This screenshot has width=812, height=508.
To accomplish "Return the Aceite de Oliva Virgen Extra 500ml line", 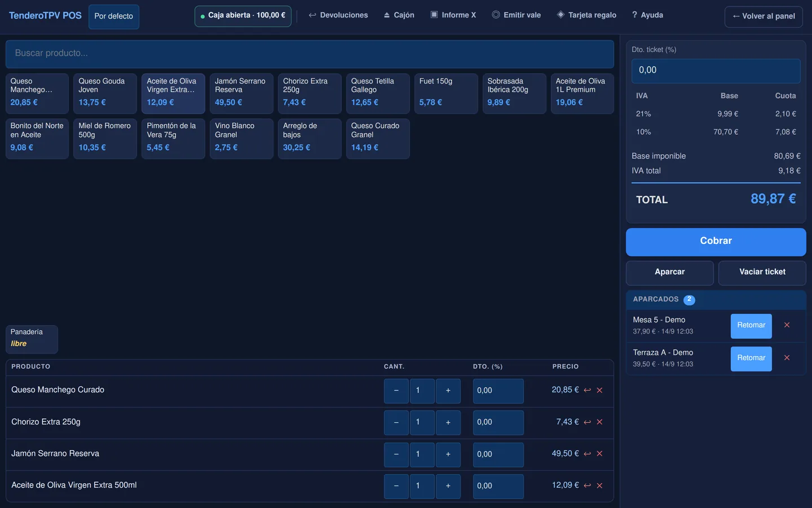I will click(587, 485).
